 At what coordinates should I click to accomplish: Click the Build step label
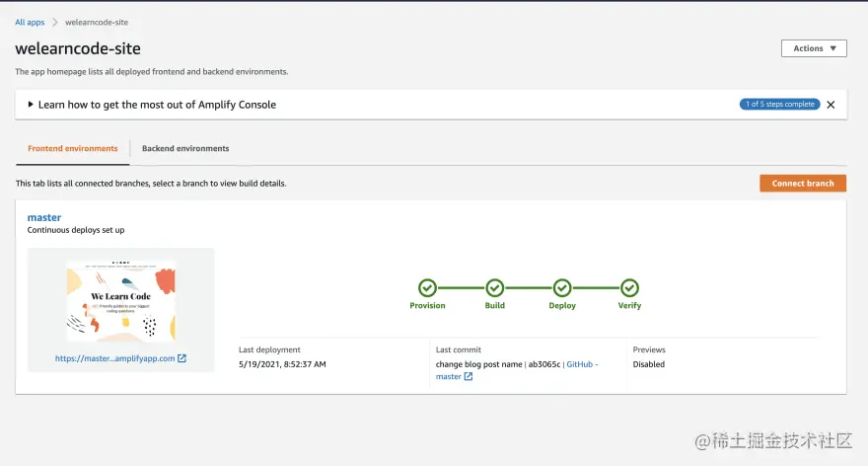[x=495, y=305]
